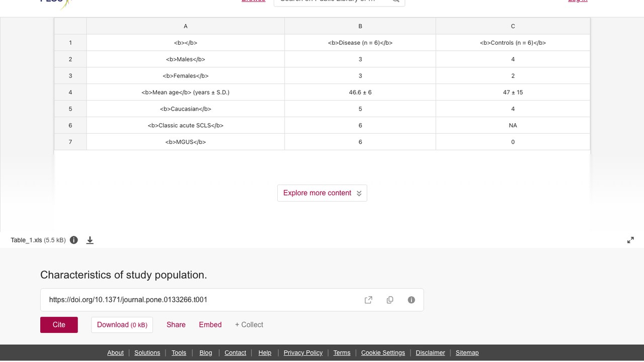644x362 pixels.
Task: Click the Females row label cell
Action: coord(186,76)
